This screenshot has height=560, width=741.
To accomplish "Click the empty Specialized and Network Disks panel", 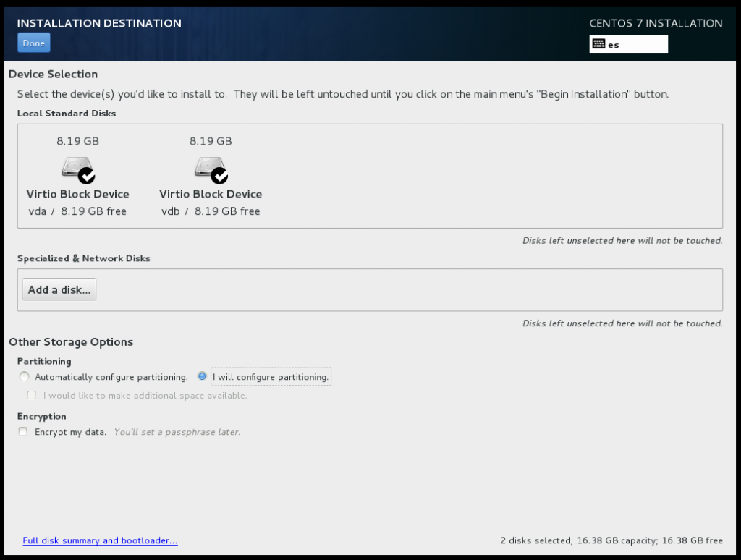I will 434,289.
